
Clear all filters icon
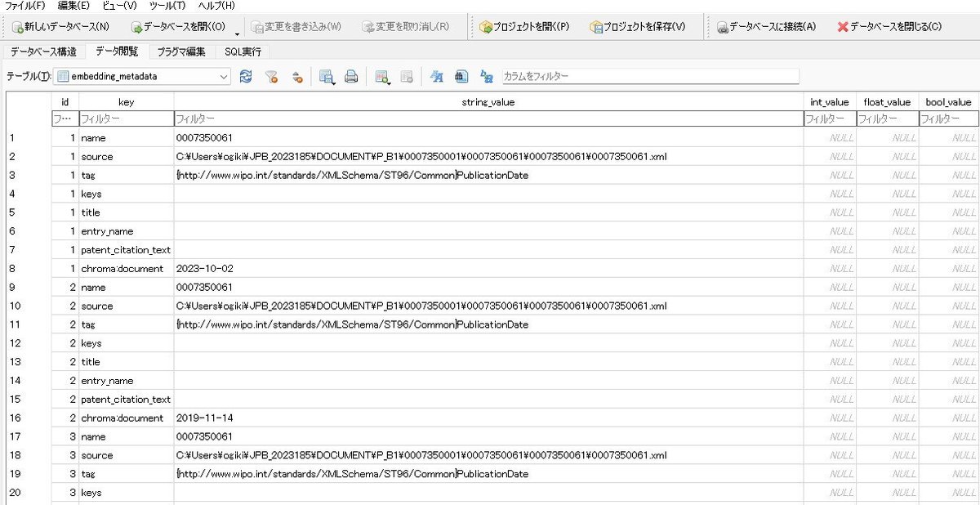(272, 76)
